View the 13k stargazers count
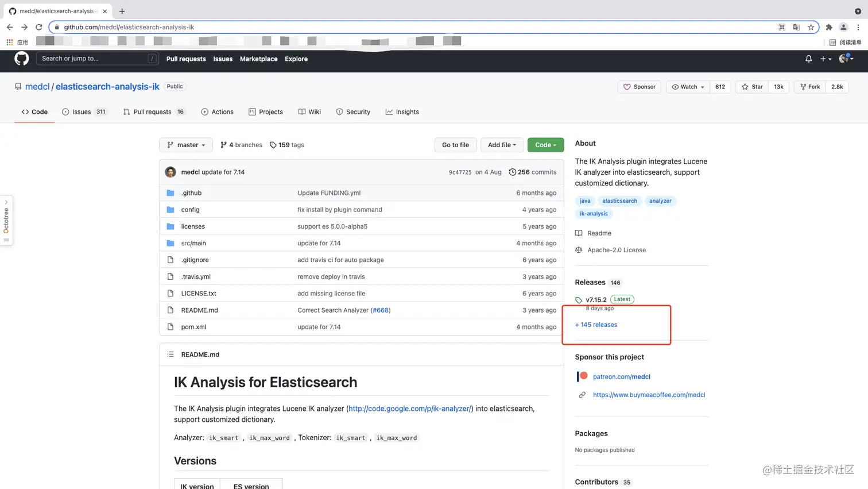This screenshot has height=489, width=868. [x=778, y=87]
